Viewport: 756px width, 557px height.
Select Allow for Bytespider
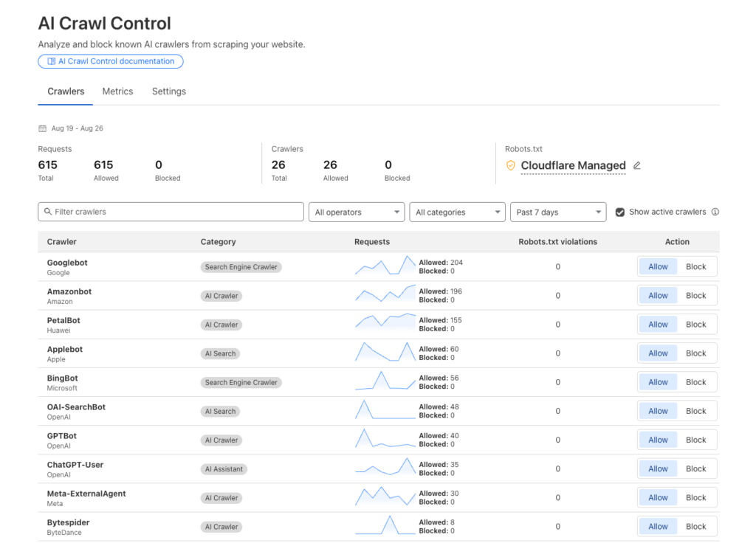[658, 527]
